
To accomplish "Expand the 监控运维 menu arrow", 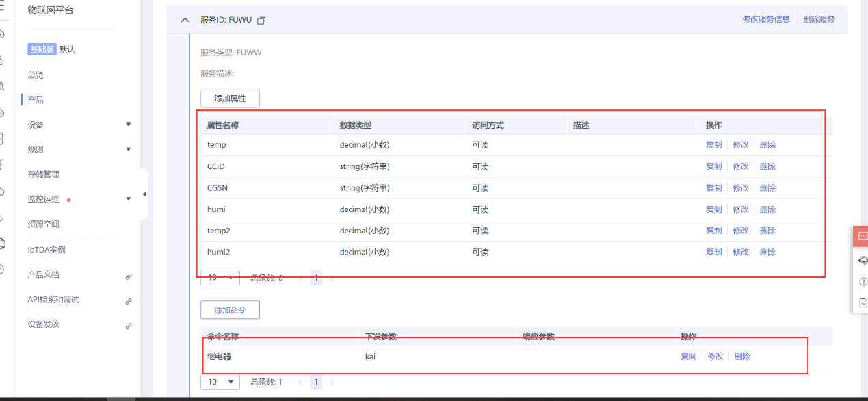I will pyautogui.click(x=129, y=199).
